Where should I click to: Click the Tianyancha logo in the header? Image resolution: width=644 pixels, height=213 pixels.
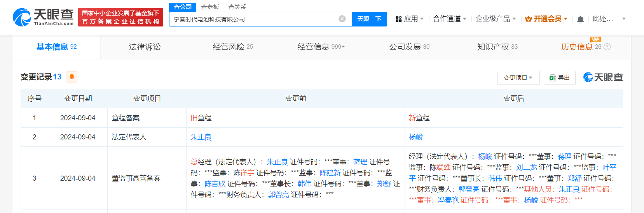point(43,18)
